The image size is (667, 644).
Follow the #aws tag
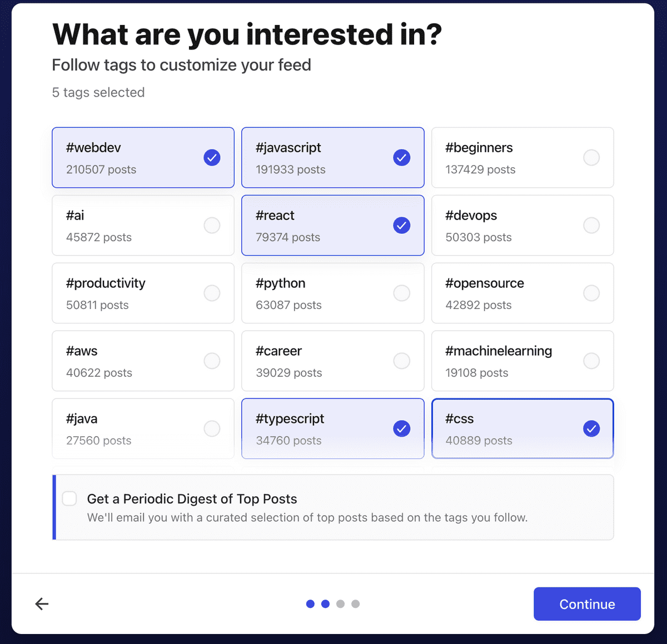click(x=143, y=361)
